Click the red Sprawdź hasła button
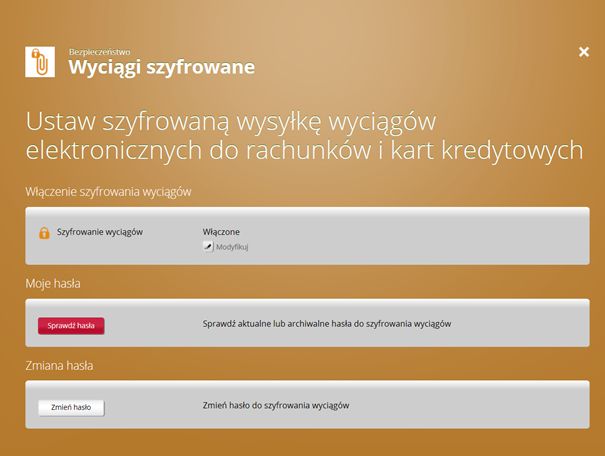Image resolution: width=605 pixels, height=456 pixels. tap(71, 326)
